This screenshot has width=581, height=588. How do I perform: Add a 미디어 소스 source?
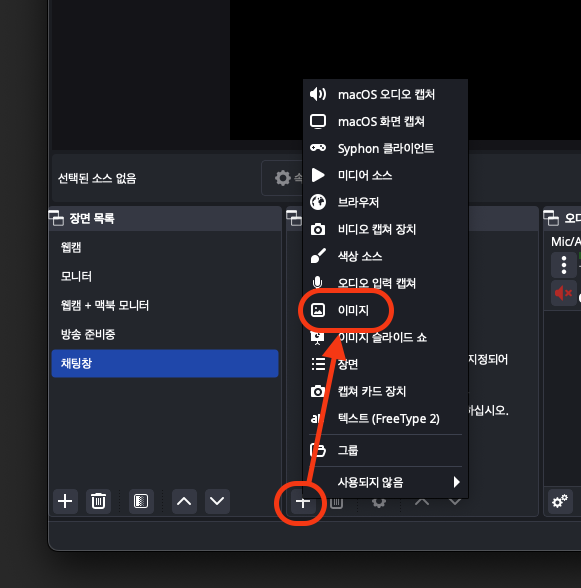(385, 175)
